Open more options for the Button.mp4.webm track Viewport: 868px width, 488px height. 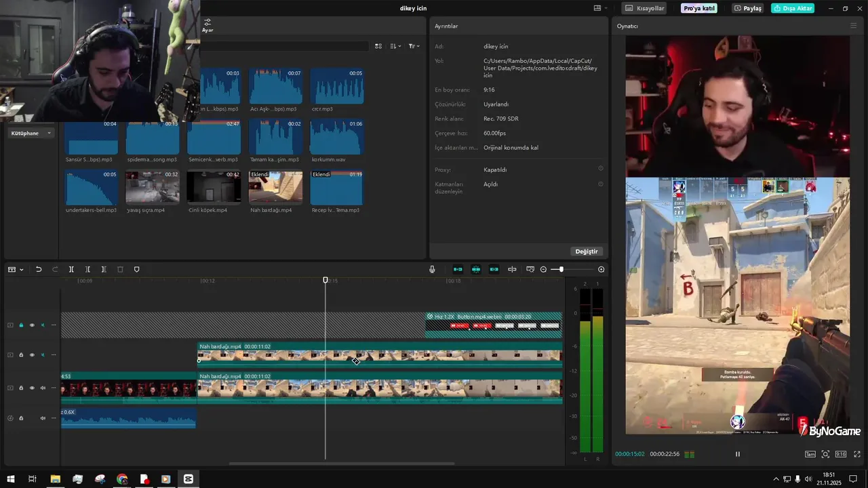pos(54,325)
